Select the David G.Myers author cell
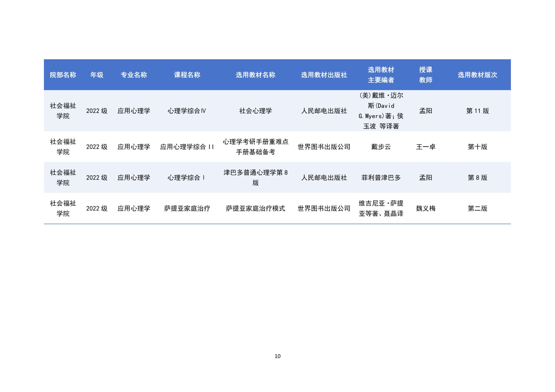555x392 pixels. click(x=381, y=111)
